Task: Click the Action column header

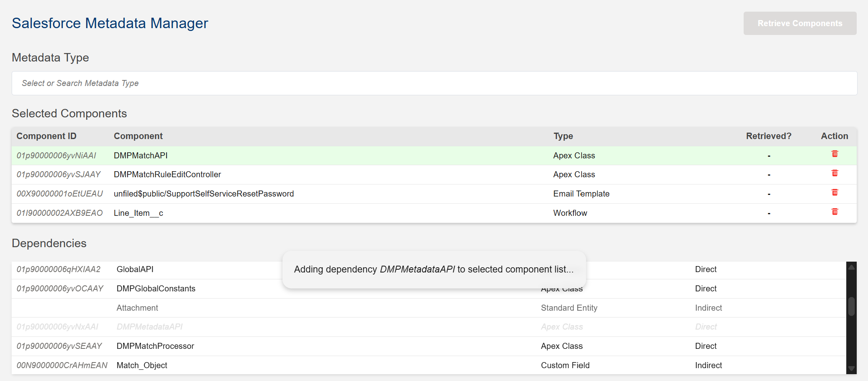Action: point(835,136)
